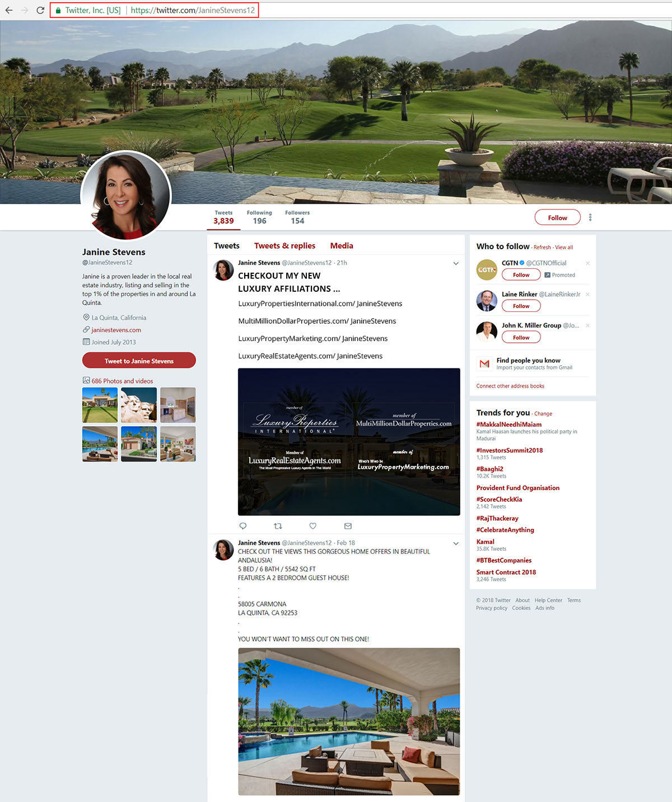
Task: Click the browser forward arrow
Action: (x=25, y=10)
